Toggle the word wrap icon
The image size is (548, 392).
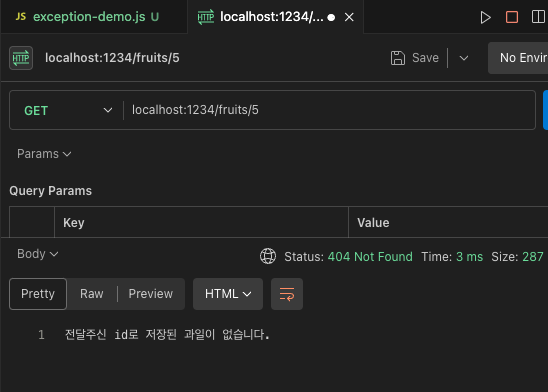[x=287, y=294]
